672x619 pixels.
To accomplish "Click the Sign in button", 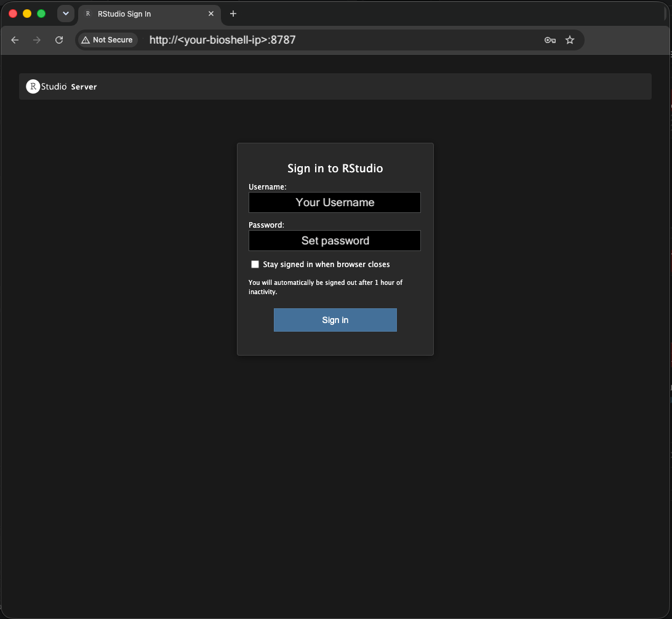I will [x=335, y=320].
